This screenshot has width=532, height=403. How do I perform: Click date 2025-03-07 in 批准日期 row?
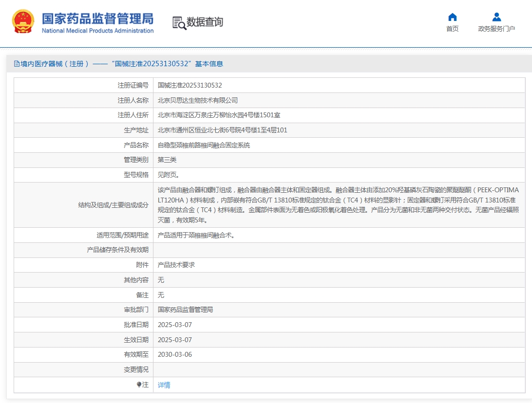[x=175, y=325]
